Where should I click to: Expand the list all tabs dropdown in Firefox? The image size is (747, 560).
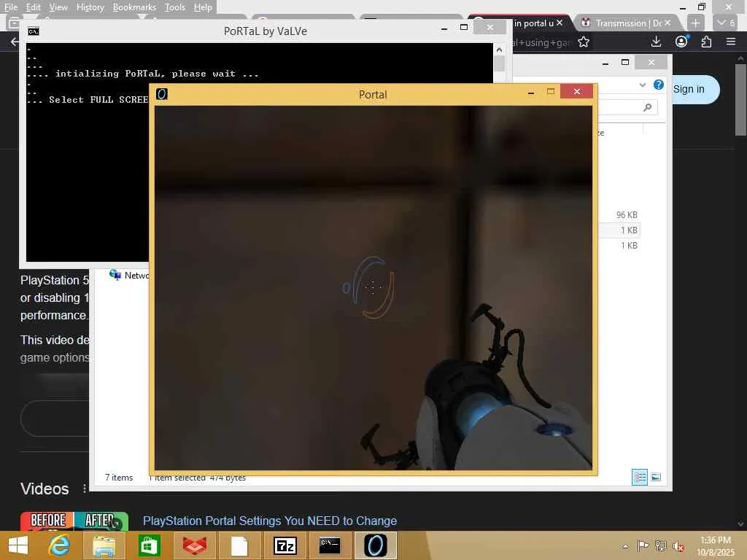coord(726,23)
